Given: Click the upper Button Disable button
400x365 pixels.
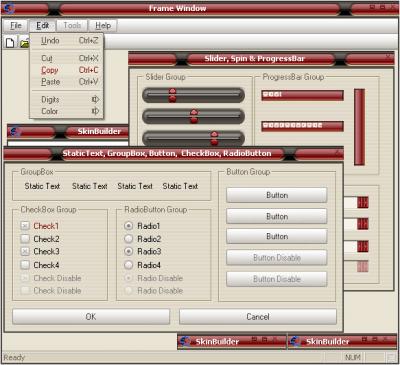Looking at the screenshot, I should click(x=277, y=258).
